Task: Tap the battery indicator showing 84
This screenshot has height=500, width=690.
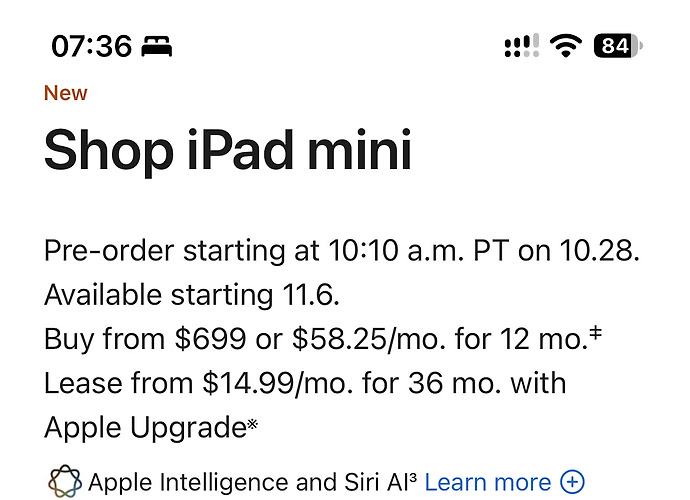Action: (x=618, y=46)
